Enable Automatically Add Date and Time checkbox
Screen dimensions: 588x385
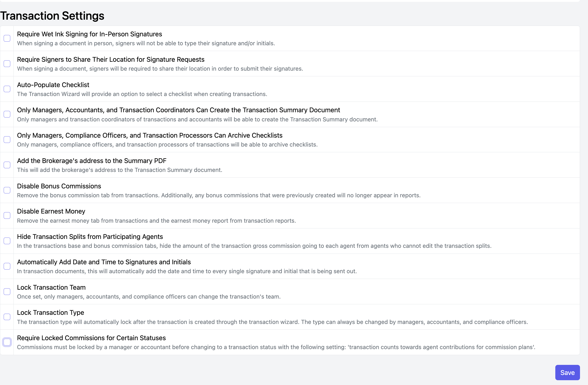point(7,266)
